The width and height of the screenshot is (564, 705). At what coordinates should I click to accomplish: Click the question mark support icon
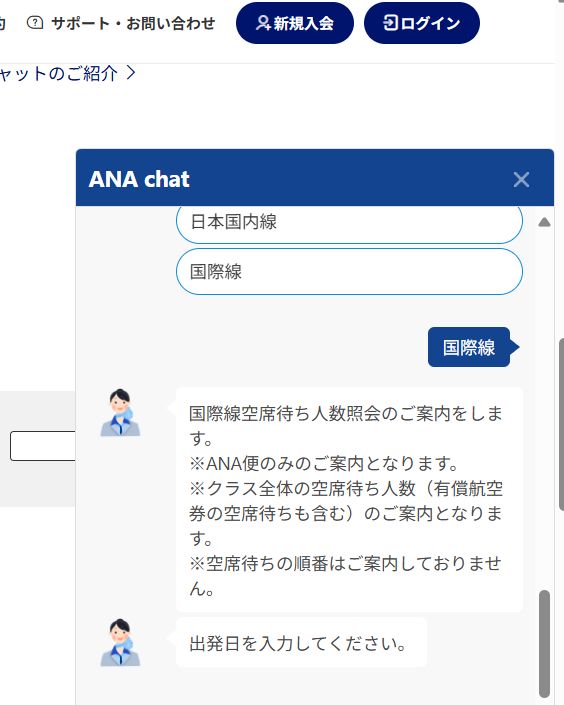(x=35, y=22)
